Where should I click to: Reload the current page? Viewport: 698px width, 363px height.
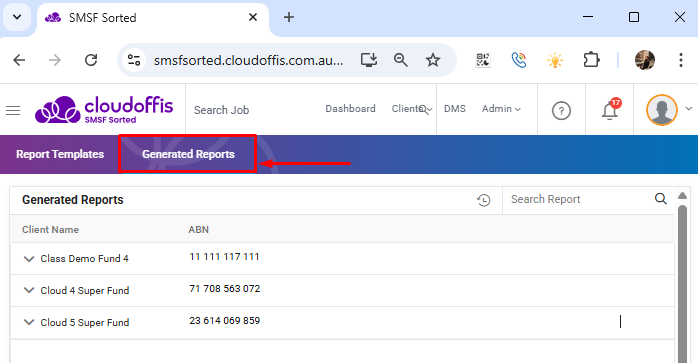tap(91, 60)
